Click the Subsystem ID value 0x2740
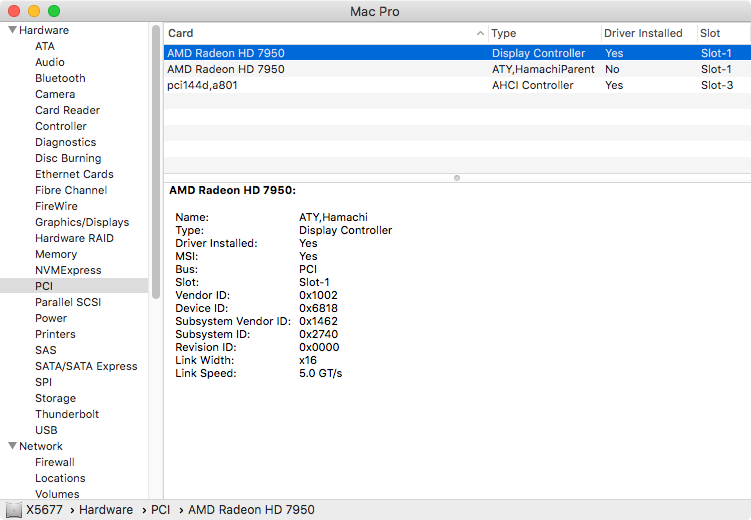Image resolution: width=751 pixels, height=520 pixels. (319, 334)
